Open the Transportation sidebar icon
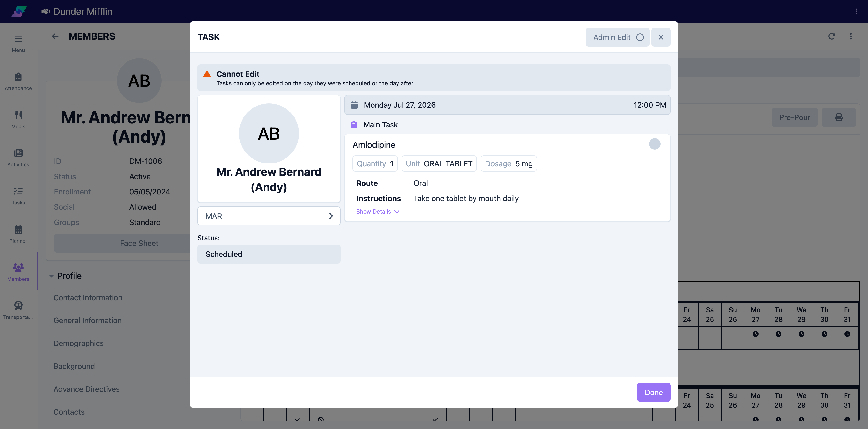This screenshot has height=429, width=868. [18, 306]
